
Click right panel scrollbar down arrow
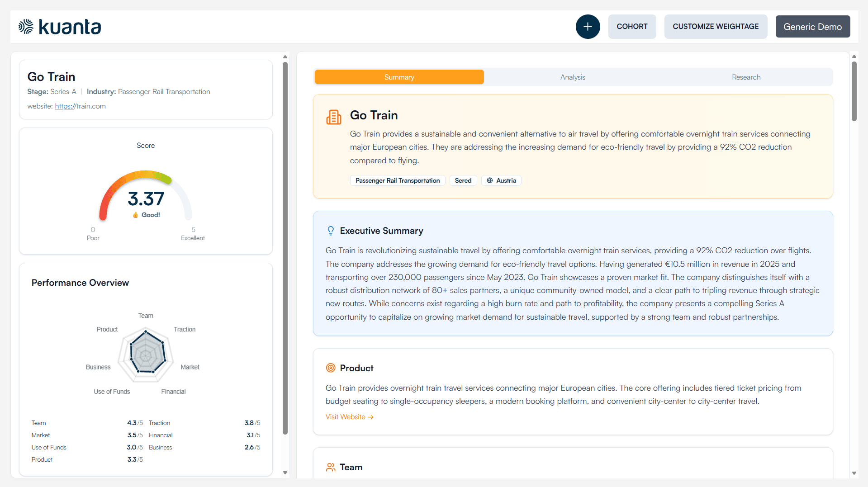[854, 473]
